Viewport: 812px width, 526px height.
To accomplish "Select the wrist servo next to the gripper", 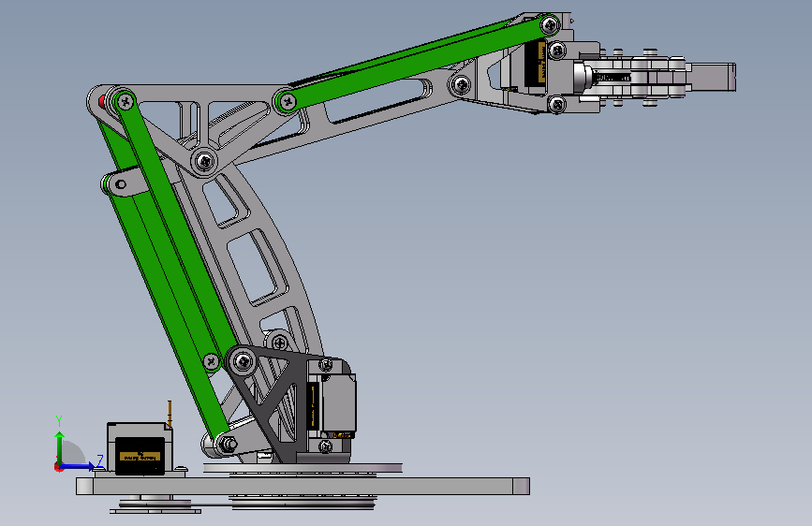I will point(534,66).
